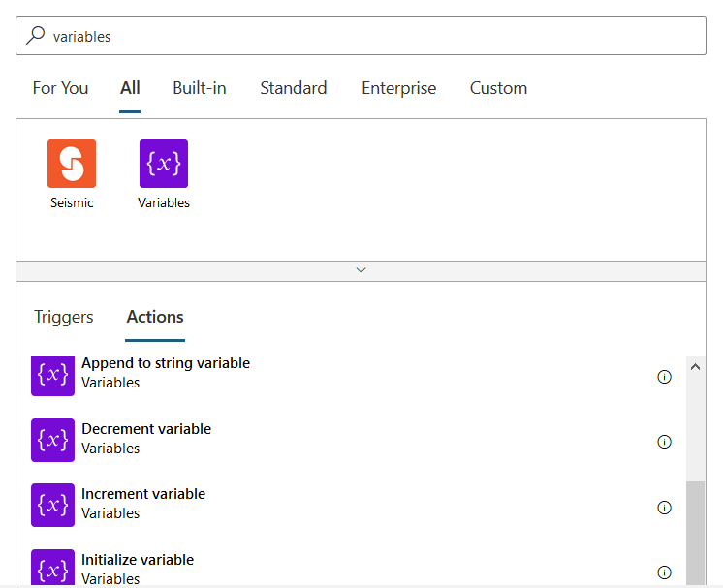The width and height of the screenshot is (723, 588).
Task: Open the Built-in connectors tab
Action: point(200,88)
